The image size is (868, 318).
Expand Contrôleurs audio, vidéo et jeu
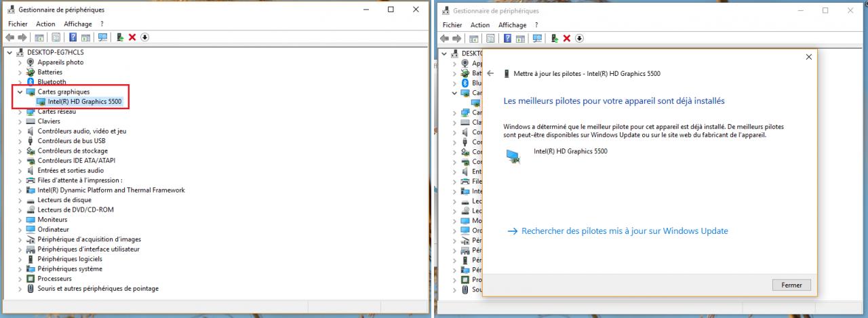pyautogui.click(x=20, y=131)
